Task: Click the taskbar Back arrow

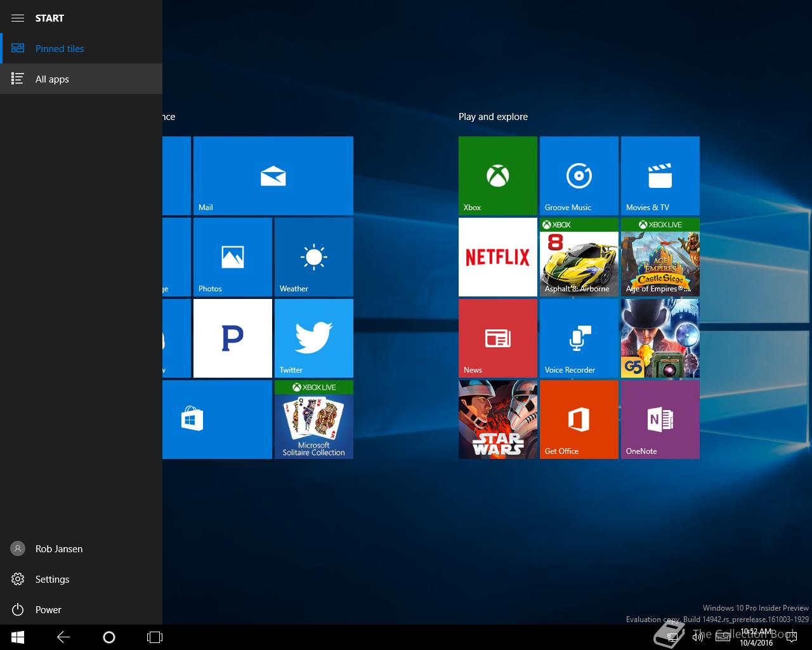Action: [63, 637]
